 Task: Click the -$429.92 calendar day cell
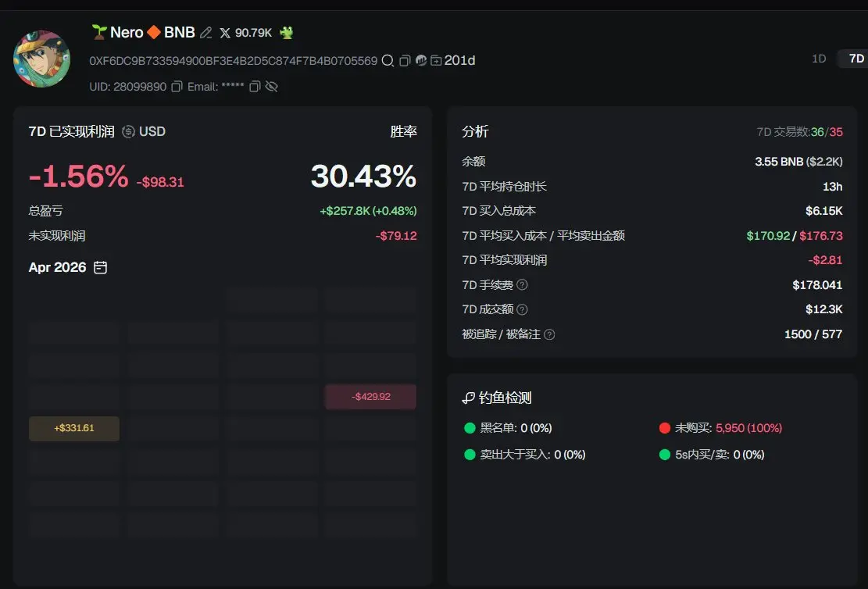click(x=370, y=397)
